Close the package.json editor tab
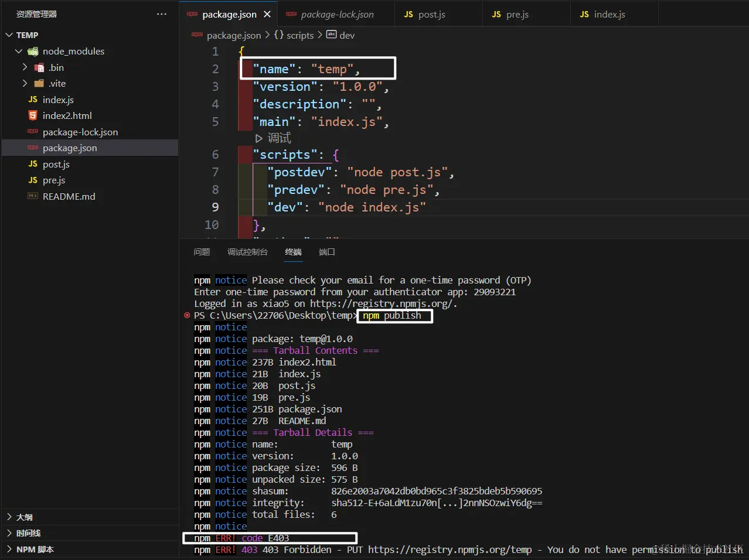The image size is (749, 560). 267,14
